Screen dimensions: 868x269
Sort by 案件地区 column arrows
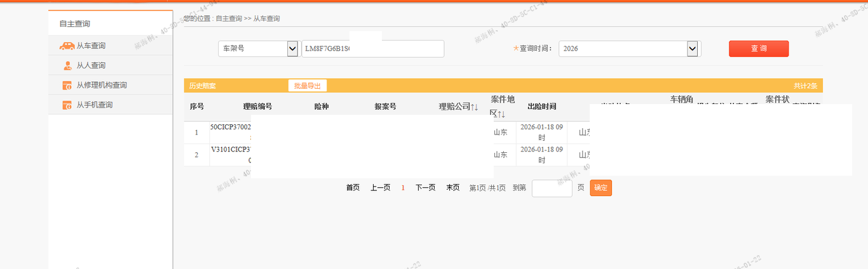tap(501, 114)
